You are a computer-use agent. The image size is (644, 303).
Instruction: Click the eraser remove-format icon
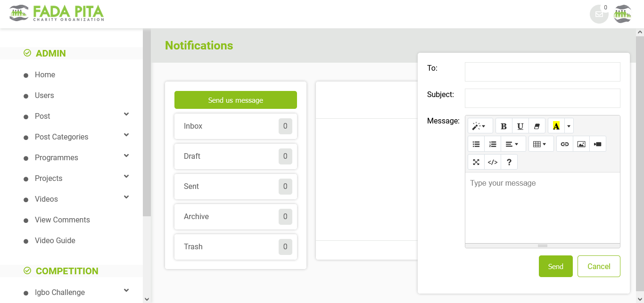[537, 126]
